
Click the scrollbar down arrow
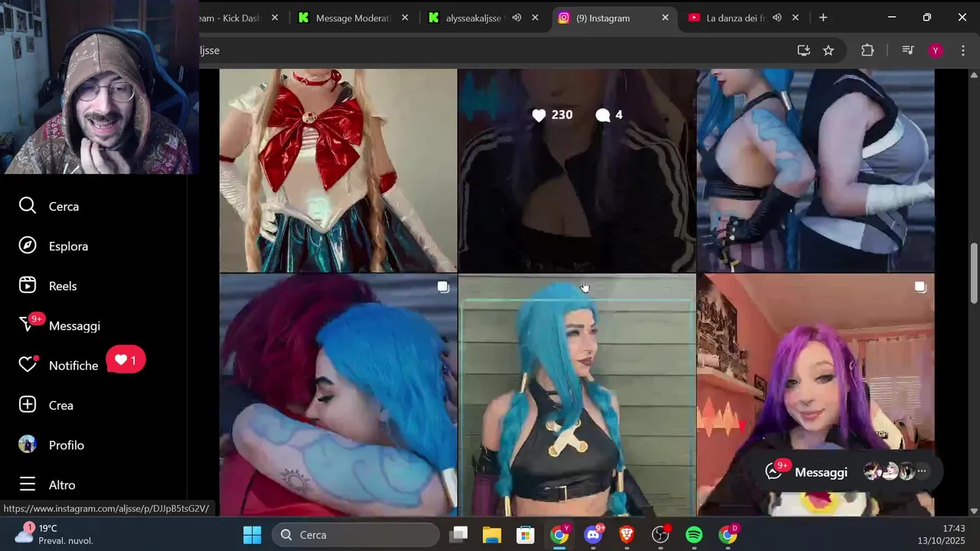pyautogui.click(x=974, y=510)
